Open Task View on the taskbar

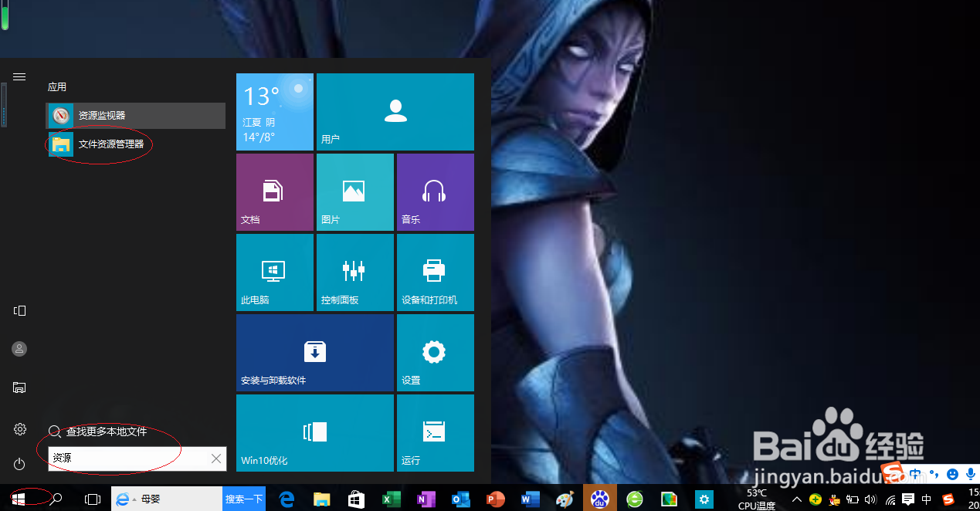coord(92,499)
